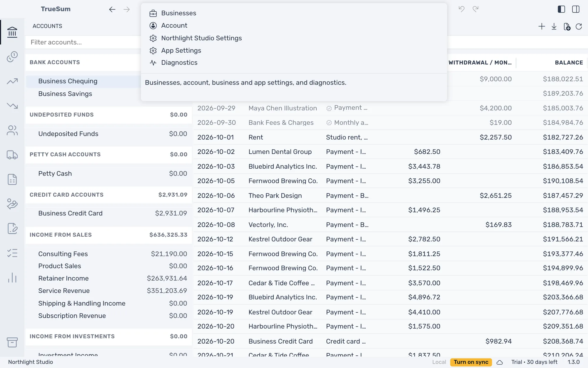Select Shipping & Handling Income account
This screenshot has height=368, width=588.
pyautogui.click(x=108, y=303)
